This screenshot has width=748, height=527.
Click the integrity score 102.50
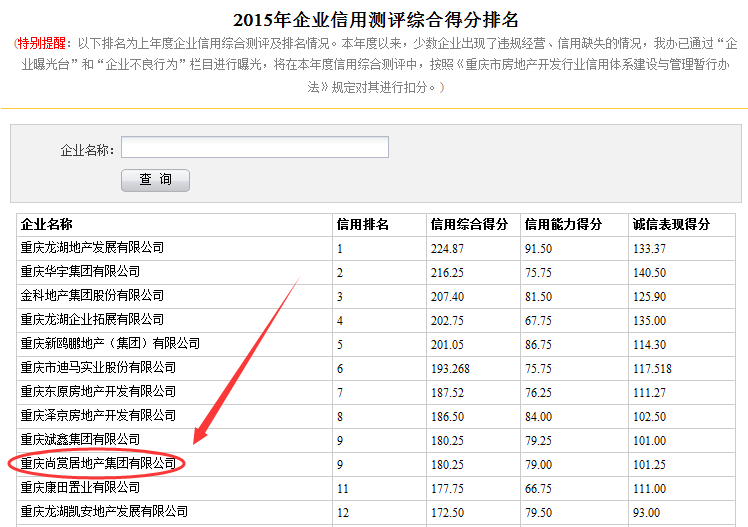click(649, 416)
